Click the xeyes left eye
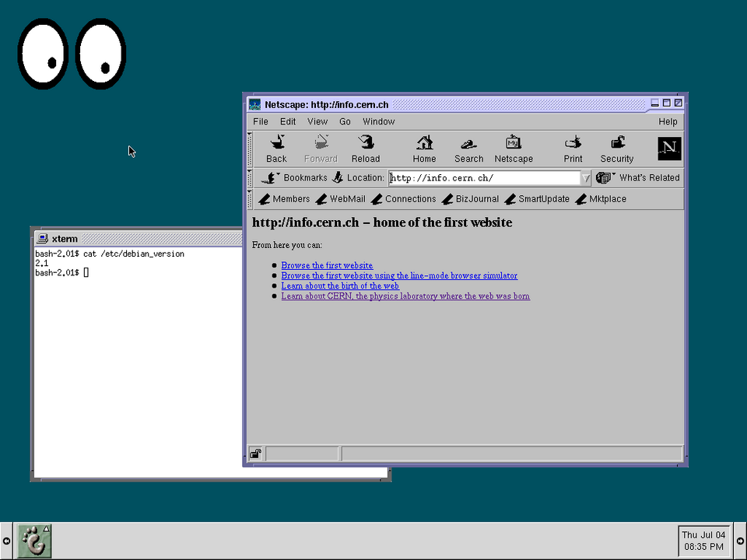This screenshot has height=560, width=747. coord(43,54)
